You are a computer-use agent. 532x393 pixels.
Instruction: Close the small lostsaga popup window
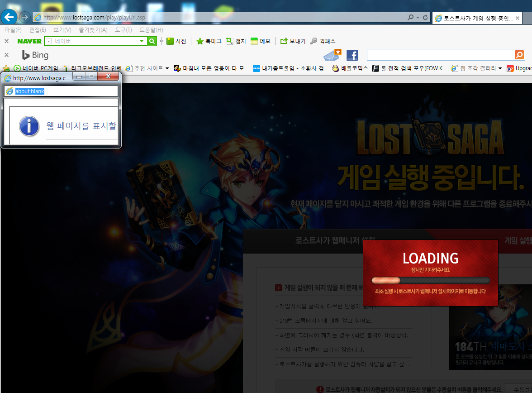(108, 77)
